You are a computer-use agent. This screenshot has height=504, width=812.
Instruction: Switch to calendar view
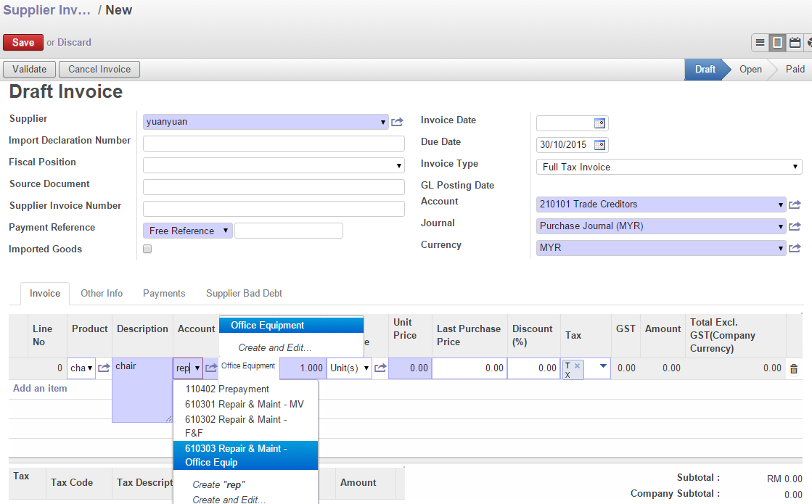coord(795,42)
